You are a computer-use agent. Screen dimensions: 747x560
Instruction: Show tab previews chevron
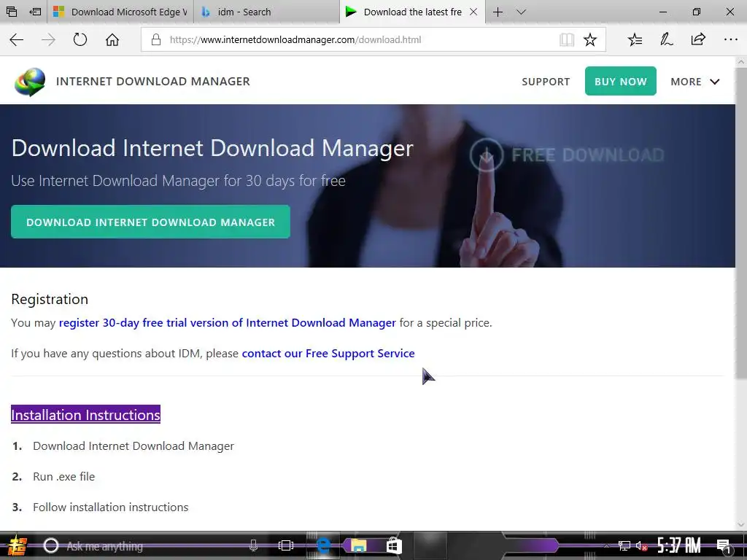click(x=521, y=12)
